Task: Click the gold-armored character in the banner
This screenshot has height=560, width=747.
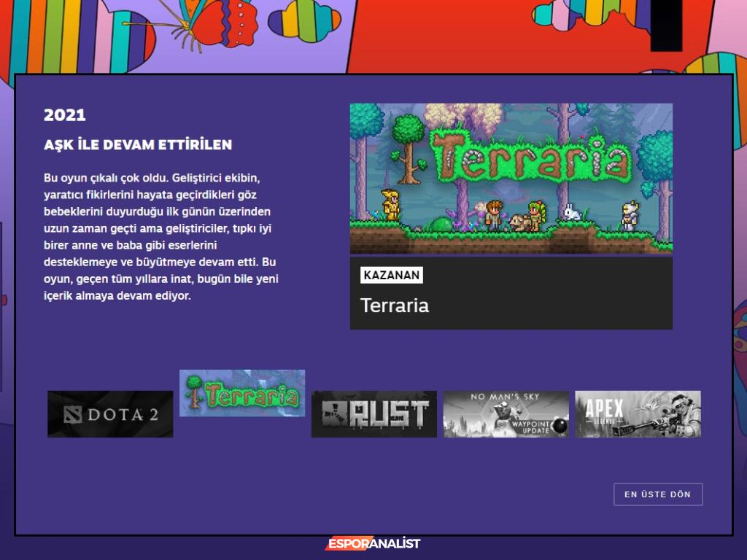Action: click(392, 205)
